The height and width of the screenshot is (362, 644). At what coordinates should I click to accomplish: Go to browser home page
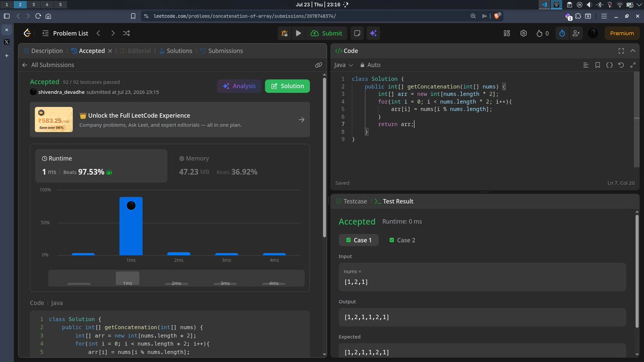click(x=49, y=16)
